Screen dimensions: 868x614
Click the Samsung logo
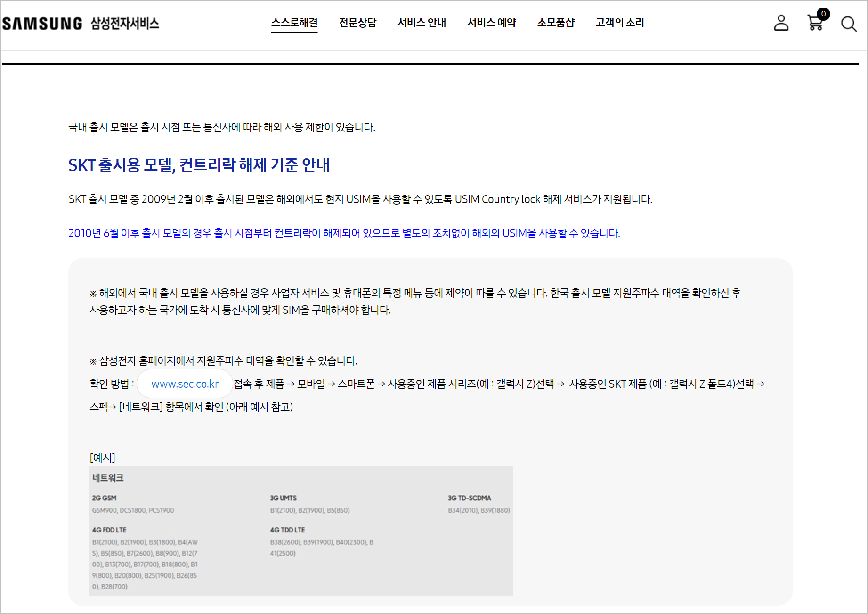[x=42, y=24]
